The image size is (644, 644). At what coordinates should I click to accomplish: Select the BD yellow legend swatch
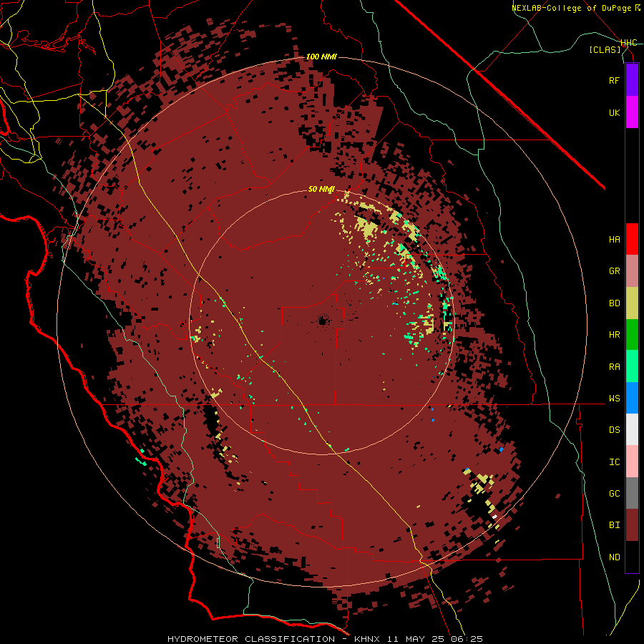click(x=632, y=303)
